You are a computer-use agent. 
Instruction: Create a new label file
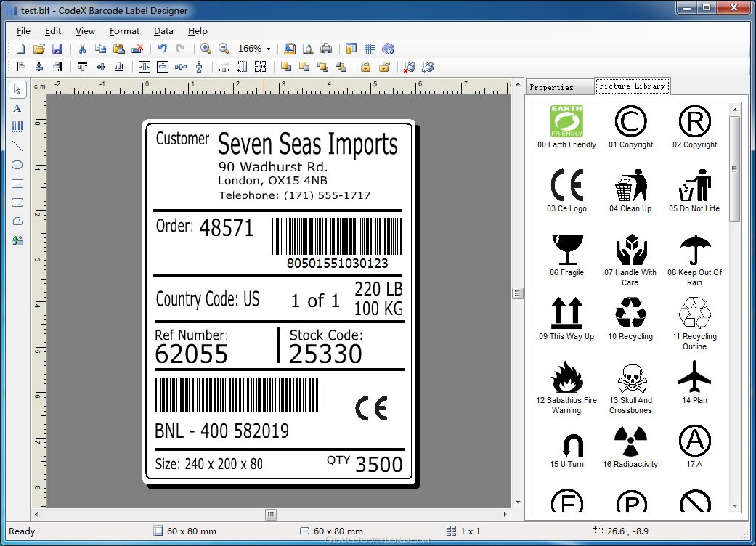(21, 49)
